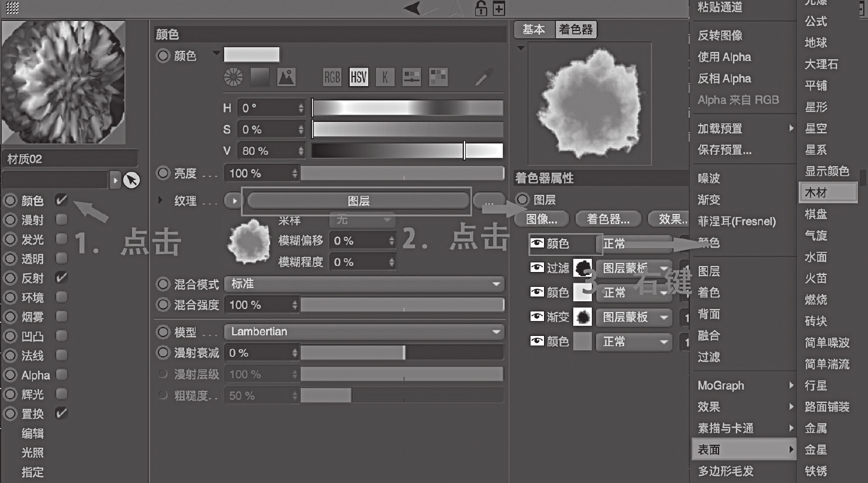This screenshot has height=483, width=868.
Task: Enable the 透明 channel checkbox
Action: pos(61,258)
